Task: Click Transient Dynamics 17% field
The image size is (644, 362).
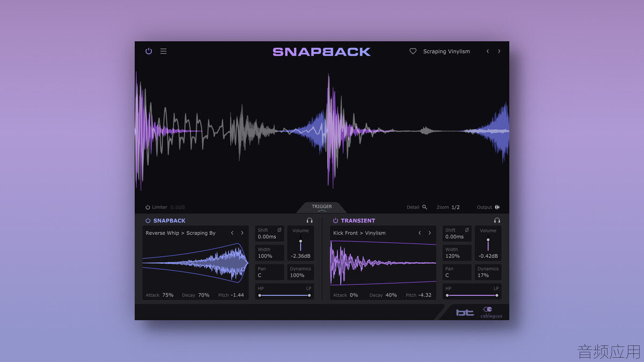Action: click(x=488, y=272)
